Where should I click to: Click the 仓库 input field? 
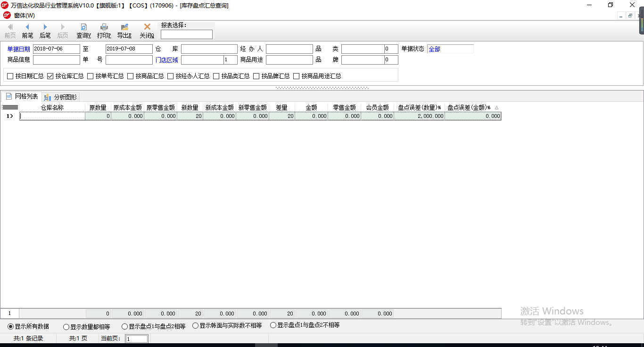209,49
